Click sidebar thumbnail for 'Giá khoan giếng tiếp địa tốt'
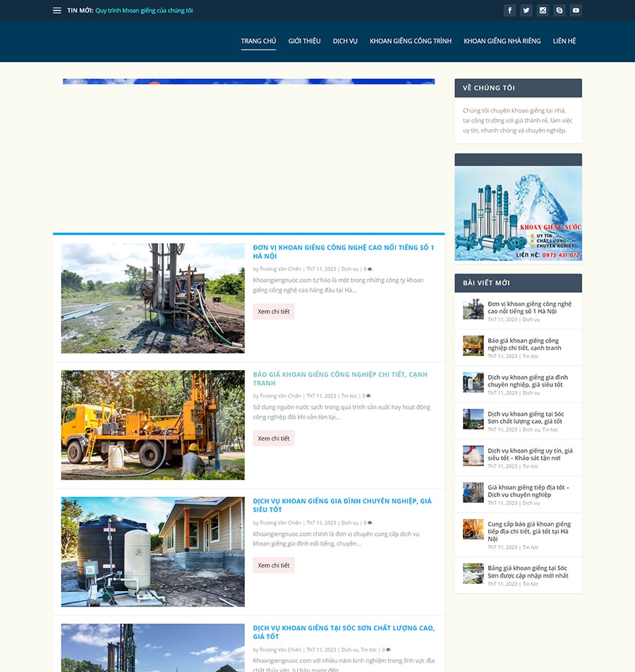 pyautogui.click(x=473, y=492)
